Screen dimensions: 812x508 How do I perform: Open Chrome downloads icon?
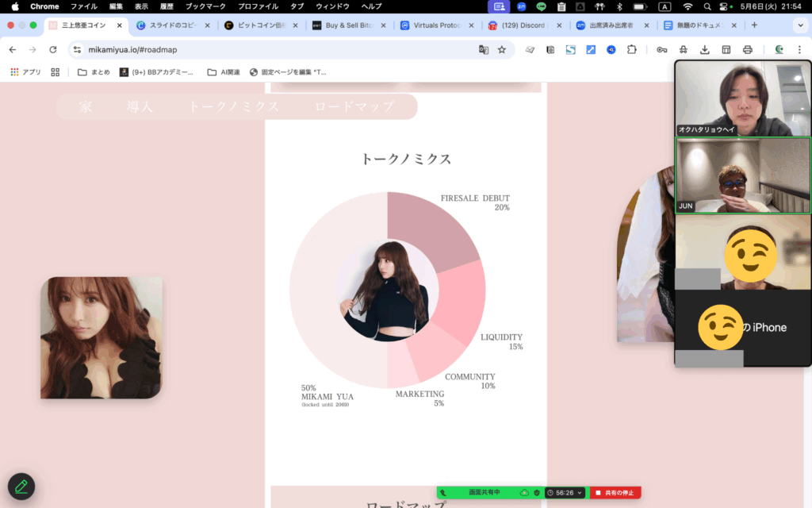[705, 50]
